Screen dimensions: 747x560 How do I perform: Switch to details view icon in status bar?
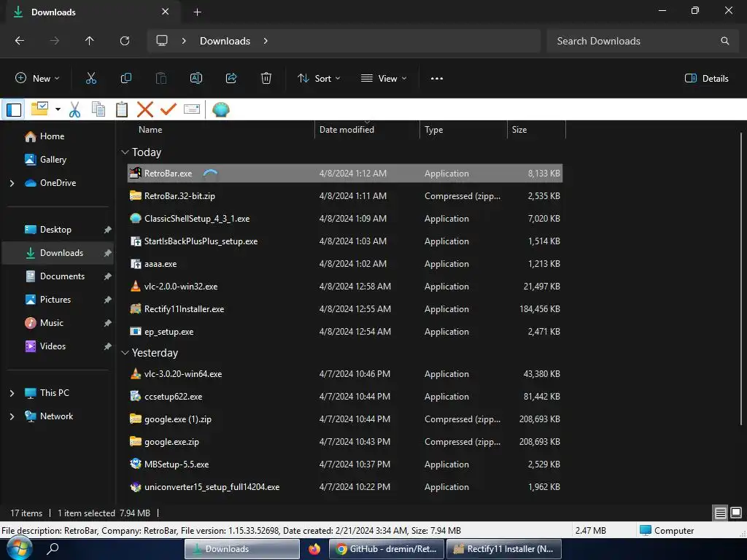[x=720, y=513]
